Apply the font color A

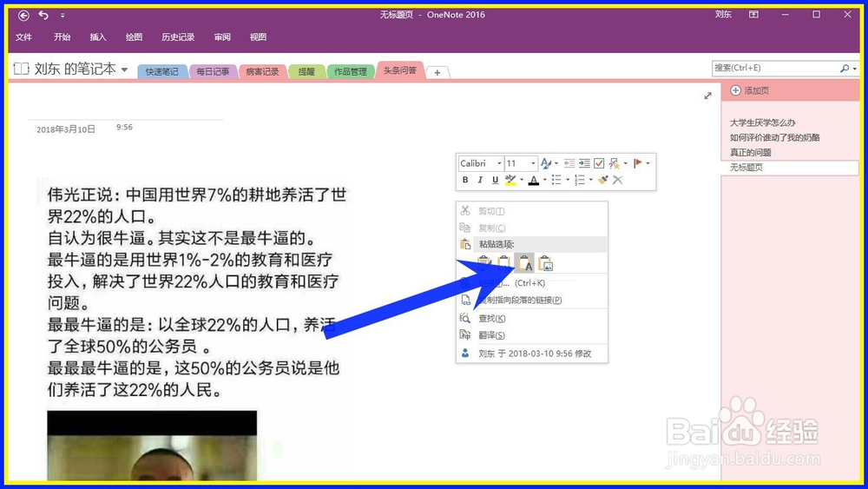click(534, 180)
